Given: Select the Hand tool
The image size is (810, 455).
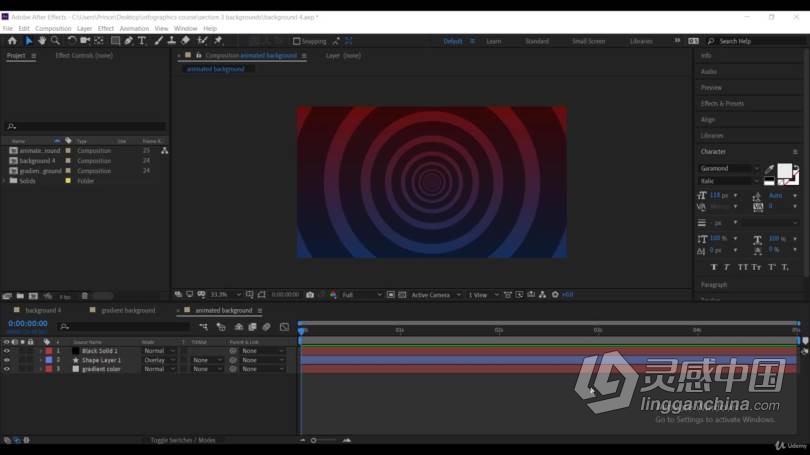Looking at the screenshot, I should (42, 41).
